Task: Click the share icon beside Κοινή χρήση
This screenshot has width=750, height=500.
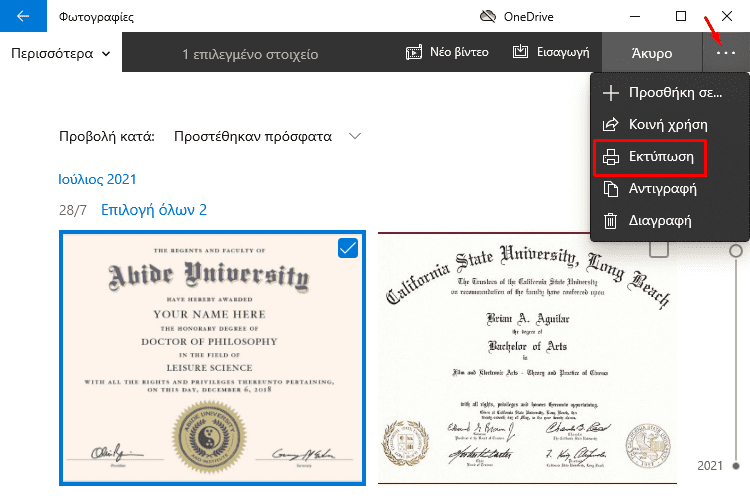Action: click(x=610, y=124)
